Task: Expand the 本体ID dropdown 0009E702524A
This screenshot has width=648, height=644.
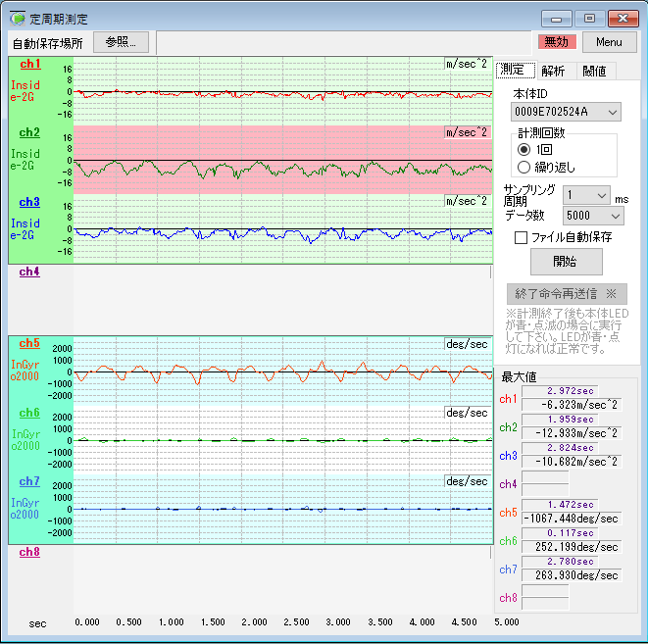Action: (566, 112)
